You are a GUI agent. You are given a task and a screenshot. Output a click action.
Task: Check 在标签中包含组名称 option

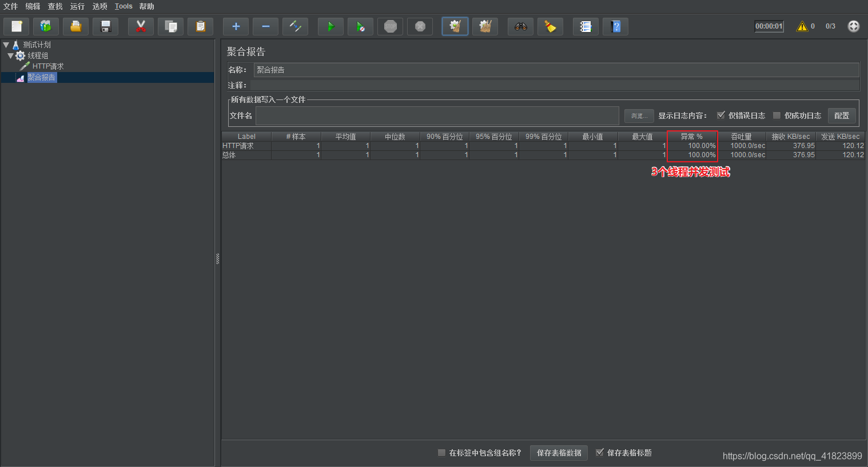441,453
